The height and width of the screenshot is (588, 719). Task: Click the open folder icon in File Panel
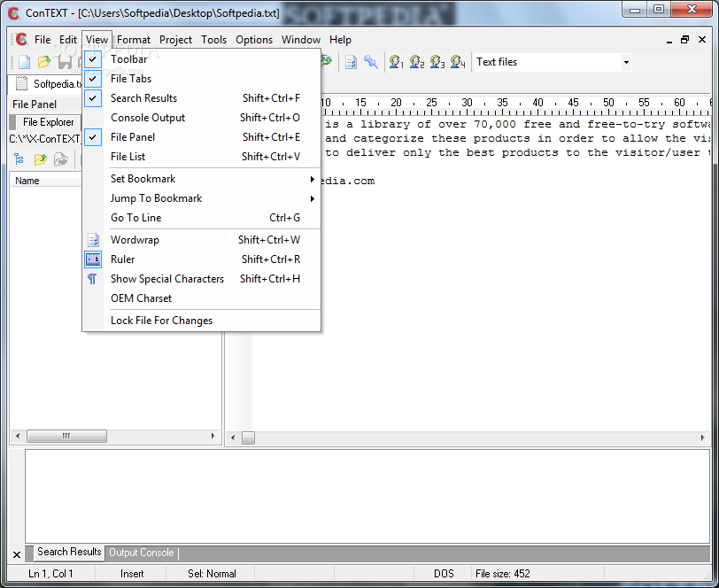pos(41,159)
